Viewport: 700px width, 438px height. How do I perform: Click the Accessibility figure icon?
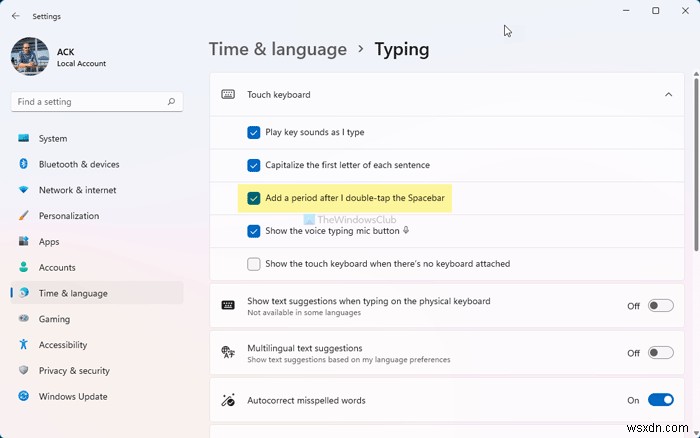24,344
